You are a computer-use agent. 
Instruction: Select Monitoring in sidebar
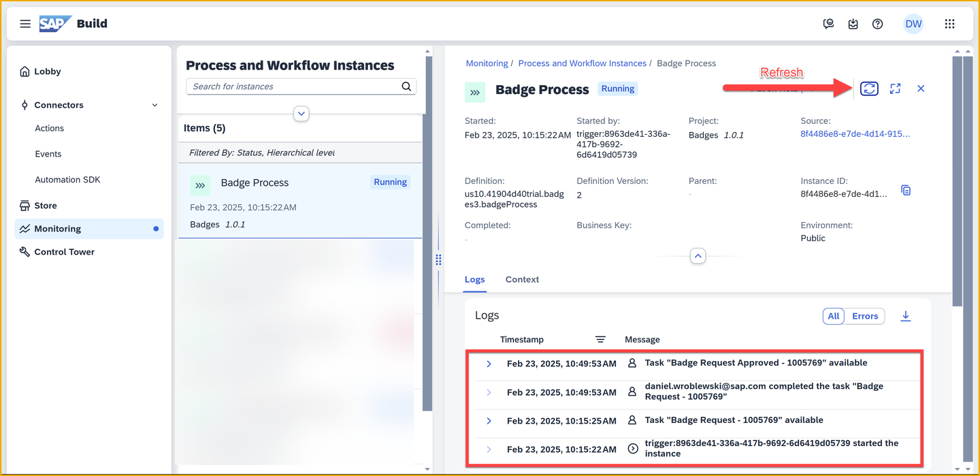(89, 229)
